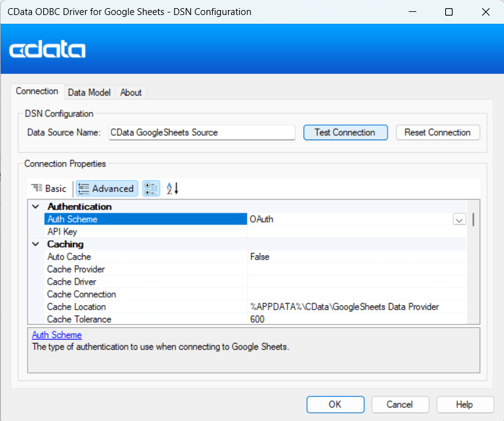Open the Data Model tab
The image size is (504, 421).
click(89, 92)
